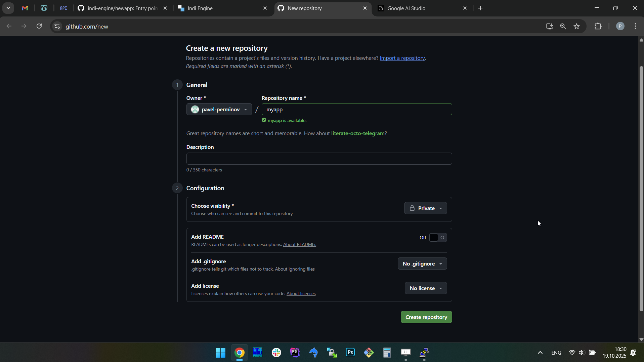
Task: Open the Chrome profile avatar
Action: [x=620, y=26]
